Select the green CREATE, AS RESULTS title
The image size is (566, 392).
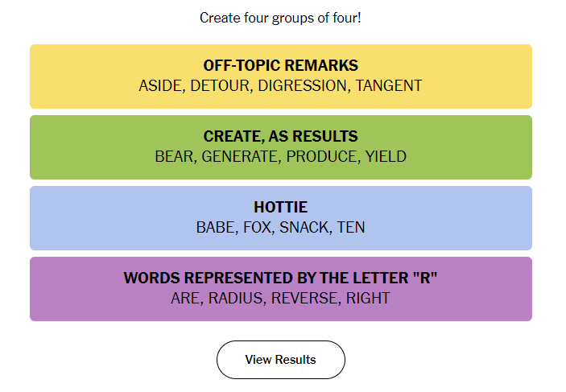(280, 136)
